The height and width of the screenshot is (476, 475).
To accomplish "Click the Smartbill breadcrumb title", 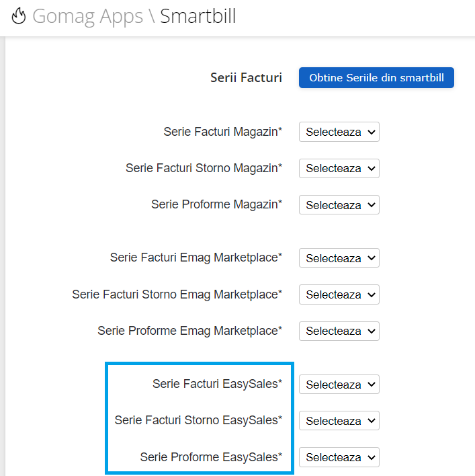I will click(x=198, y=15).
